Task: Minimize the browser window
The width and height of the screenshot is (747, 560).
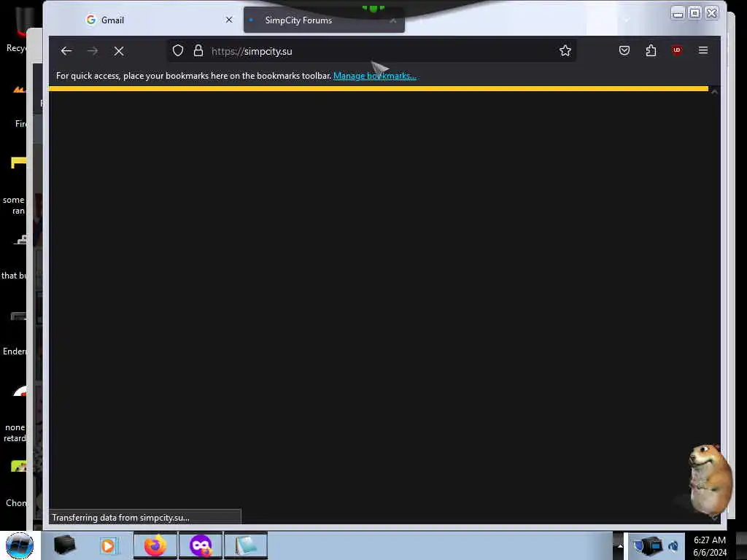Action: pos(678,13)
